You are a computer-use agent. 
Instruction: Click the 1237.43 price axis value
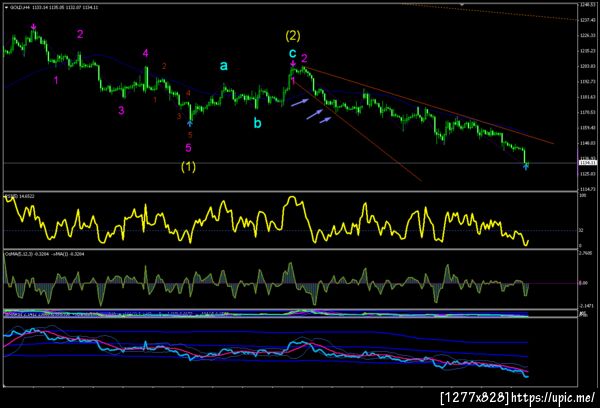pos(588,20)
